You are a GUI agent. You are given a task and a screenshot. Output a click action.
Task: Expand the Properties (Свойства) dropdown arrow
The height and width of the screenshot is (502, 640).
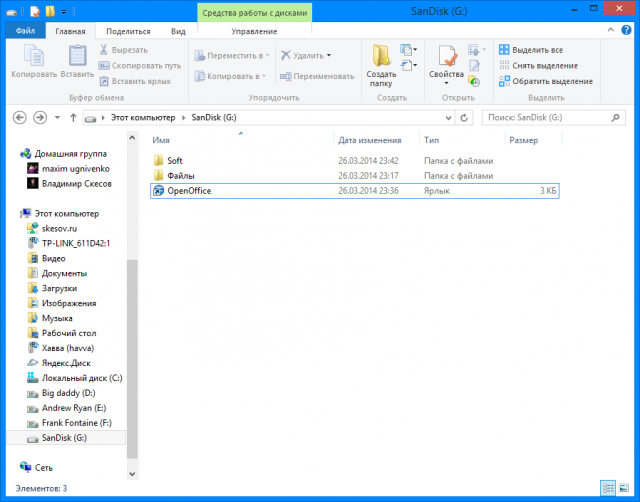[x=446, y=83]
